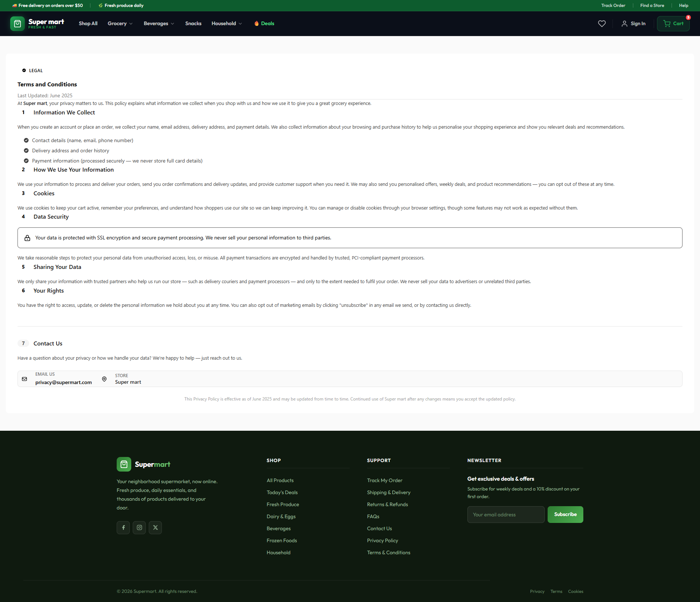Expand the Beverages dropdown menu
Viewport: 700px width, 602px height.
tap(159, 24)
